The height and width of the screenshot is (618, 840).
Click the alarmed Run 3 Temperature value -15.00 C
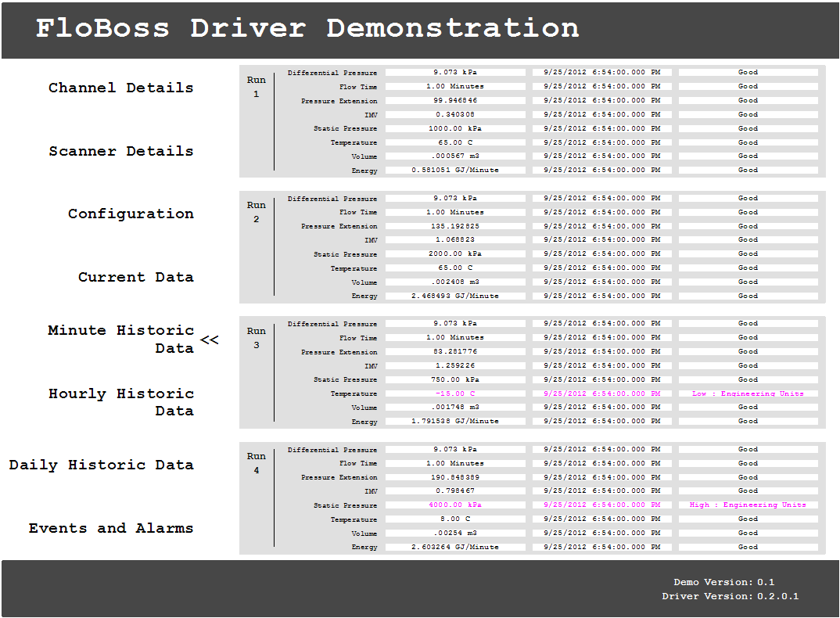[455, 393]
